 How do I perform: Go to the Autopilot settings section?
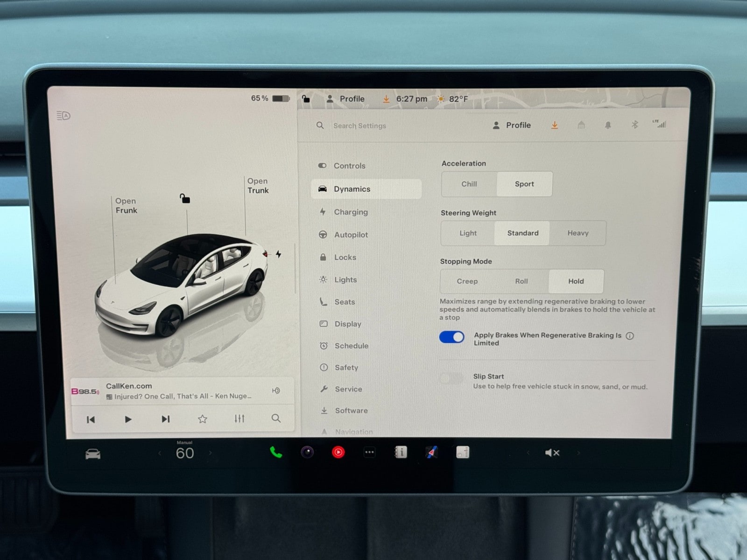(x=351, y=235)
